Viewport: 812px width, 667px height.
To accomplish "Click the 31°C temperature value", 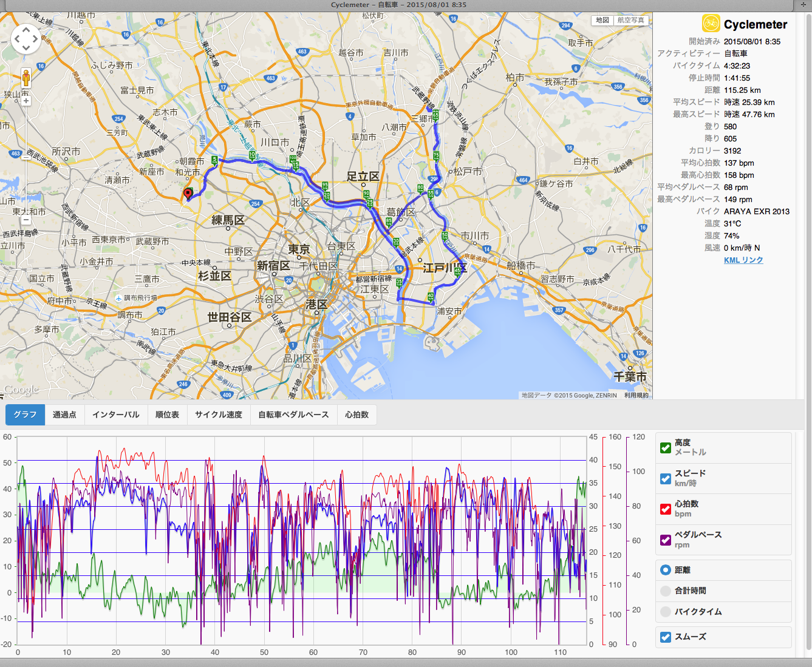I will 732,223.
